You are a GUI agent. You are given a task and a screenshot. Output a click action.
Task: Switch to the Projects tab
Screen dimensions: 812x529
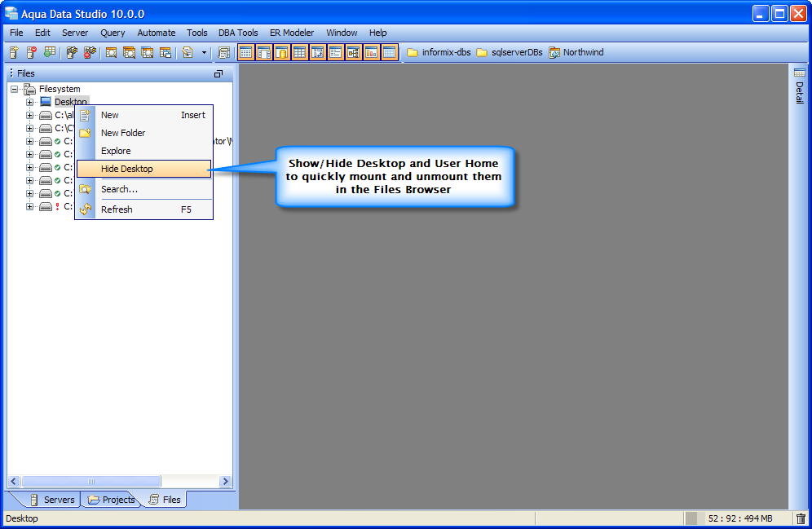coord(112,500)
